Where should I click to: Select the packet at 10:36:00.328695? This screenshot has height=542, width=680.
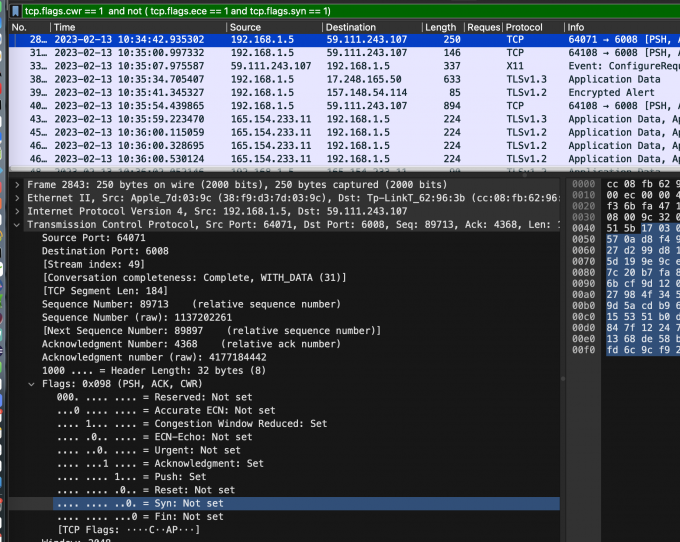coord(344,146)
